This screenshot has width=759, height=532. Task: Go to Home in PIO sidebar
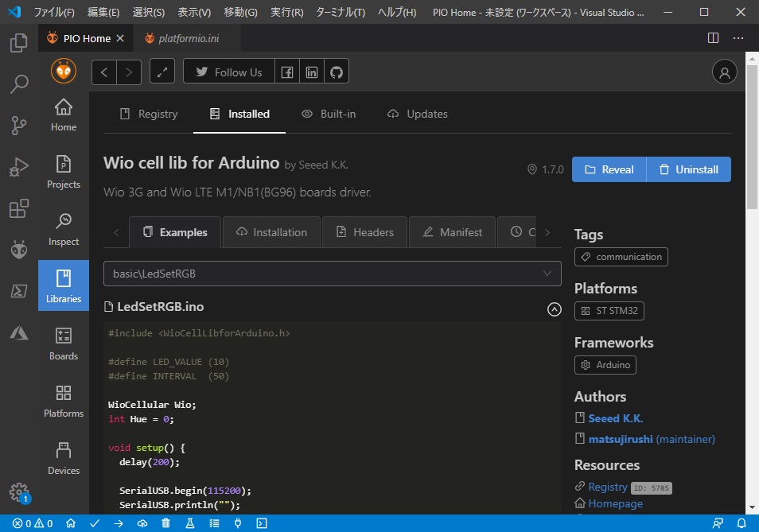(x=64, y=115)
